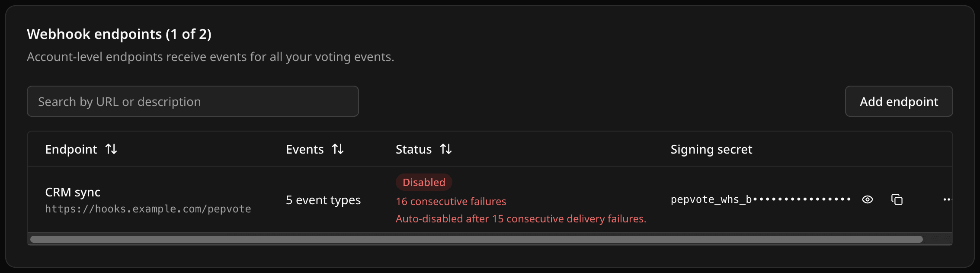The height and width of the screenshot is (273, 980).
Task: Click the red Disabled status badge
Action: pos(424,182)
